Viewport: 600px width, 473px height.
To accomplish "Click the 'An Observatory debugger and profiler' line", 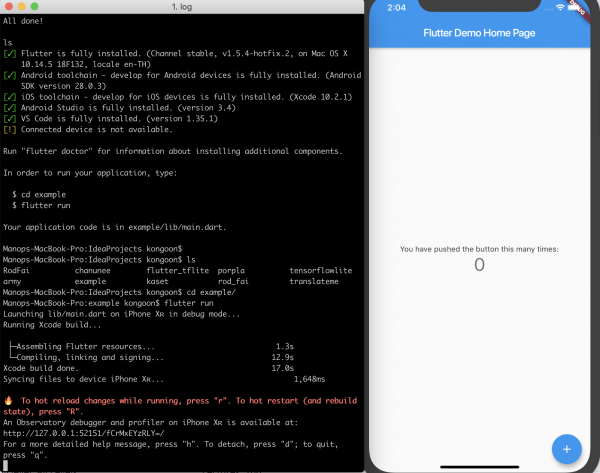I will point(150,422).
